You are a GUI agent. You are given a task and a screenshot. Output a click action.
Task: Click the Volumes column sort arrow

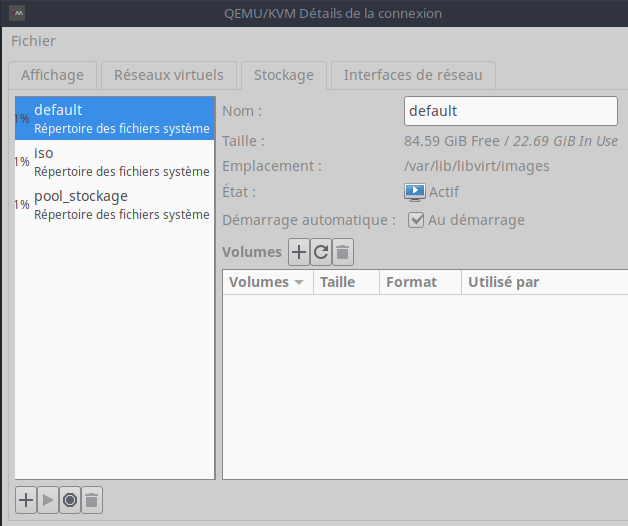[298, 282]
